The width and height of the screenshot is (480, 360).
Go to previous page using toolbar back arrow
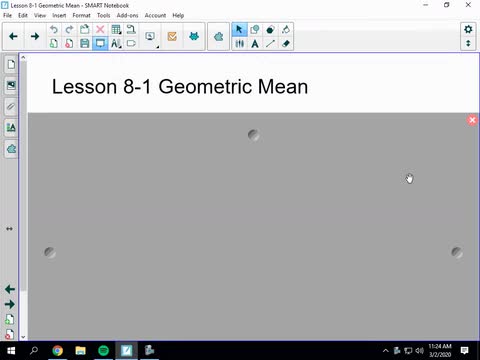click(13, 36)
